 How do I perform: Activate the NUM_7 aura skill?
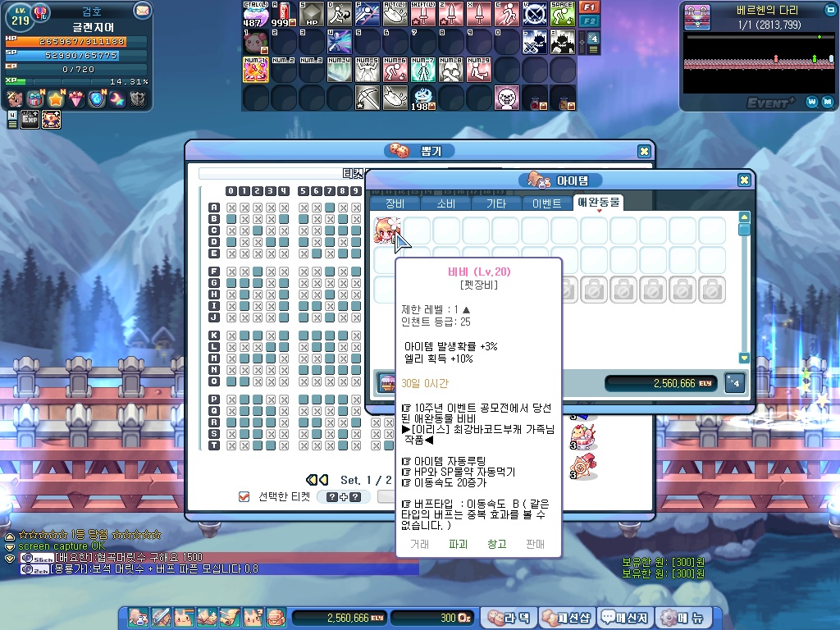point(423,70)
